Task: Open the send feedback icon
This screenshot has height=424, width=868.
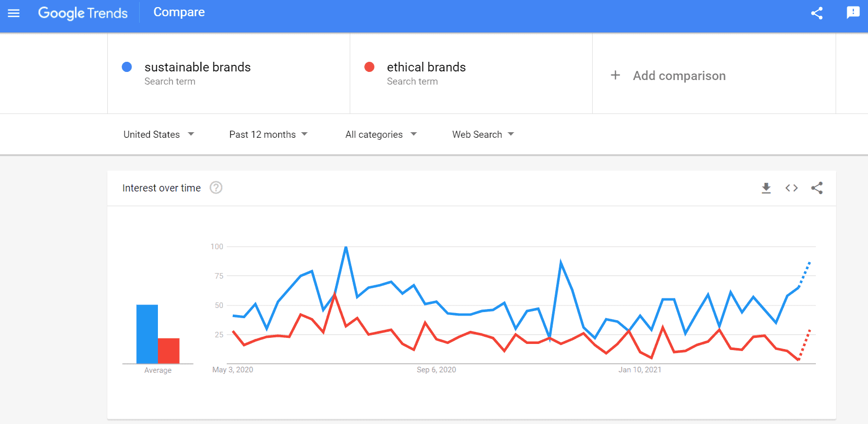Action: pos(853,13)
